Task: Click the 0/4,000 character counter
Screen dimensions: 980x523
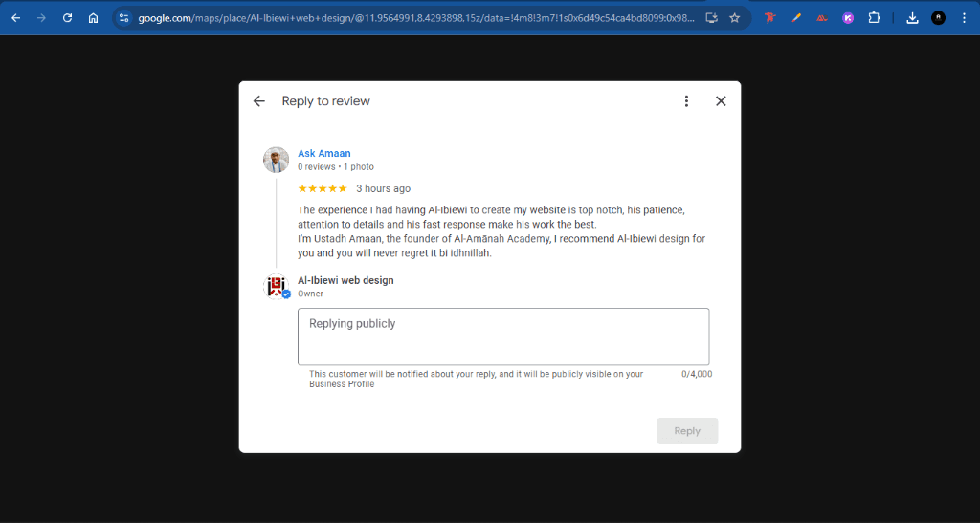Action: pos(697,375)
